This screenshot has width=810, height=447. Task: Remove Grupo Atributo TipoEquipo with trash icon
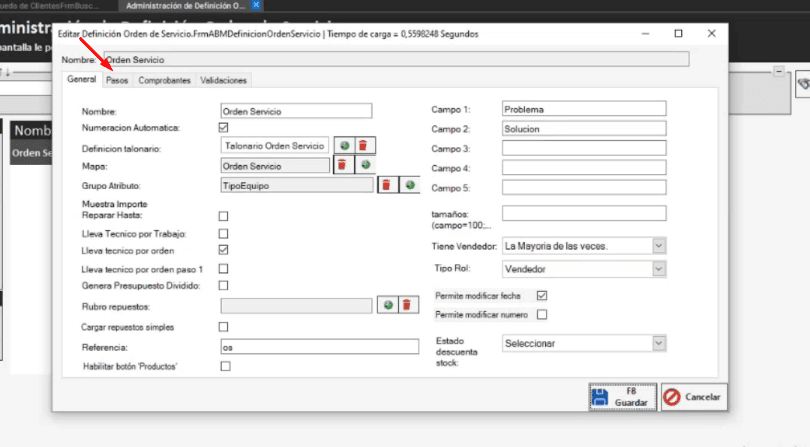387,185
